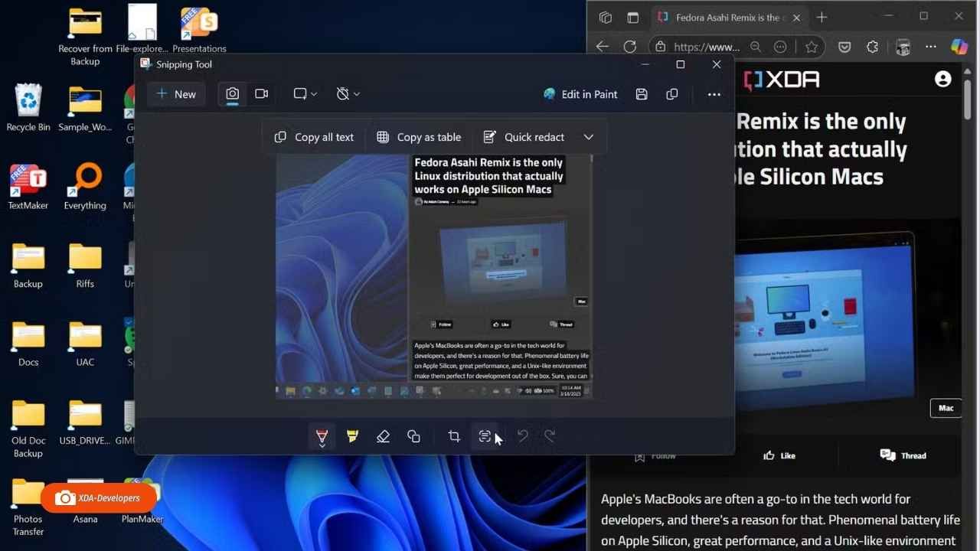Enable screenshot capture mode
The width and height of the screenshot is (980, 551).
(x=232, y=93)
